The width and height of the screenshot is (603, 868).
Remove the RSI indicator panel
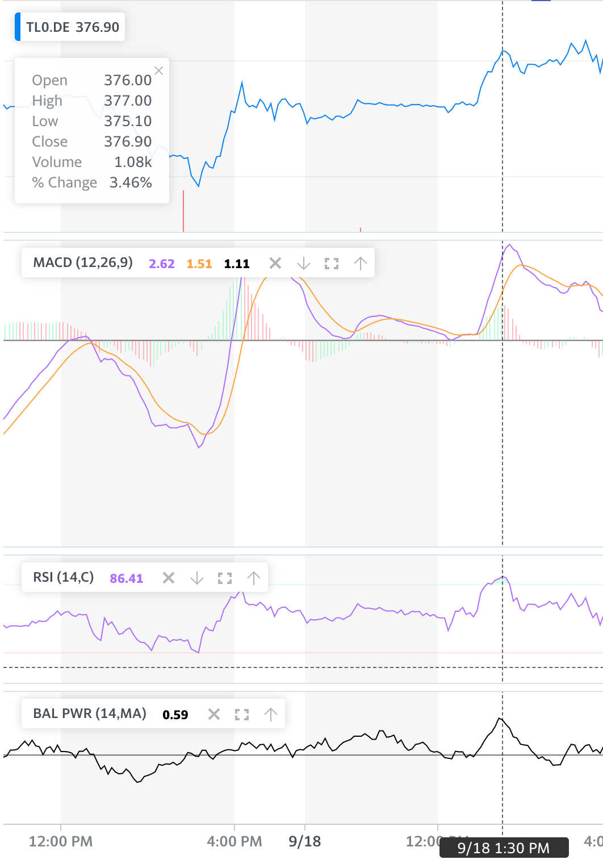coord(169,578)
